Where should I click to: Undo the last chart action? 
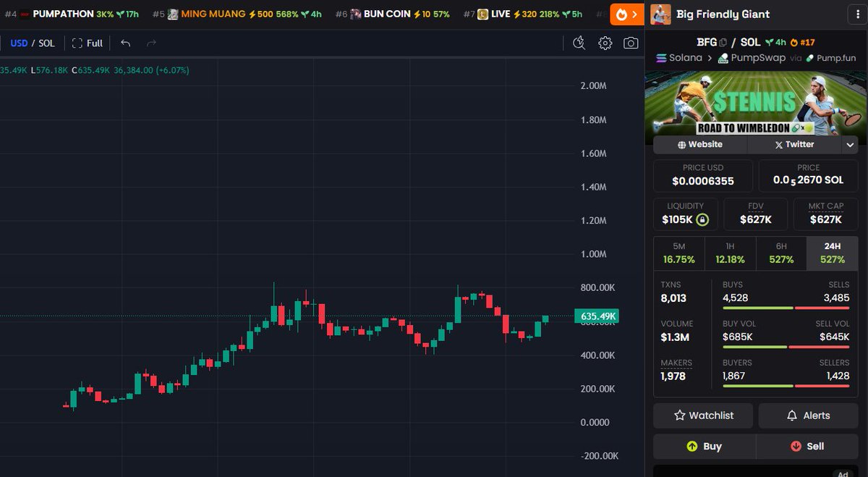[126, 43]
